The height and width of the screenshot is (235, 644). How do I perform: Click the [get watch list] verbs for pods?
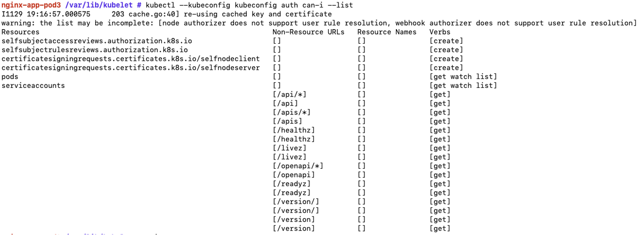(463, 77)
